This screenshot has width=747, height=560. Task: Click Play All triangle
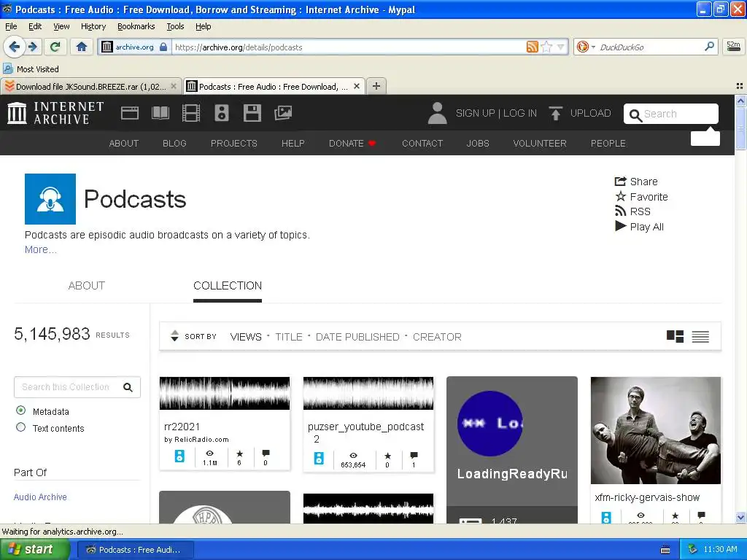(621, 226)
